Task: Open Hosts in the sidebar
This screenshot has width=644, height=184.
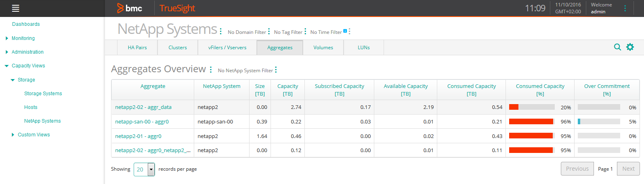Action: click(31, 107)
